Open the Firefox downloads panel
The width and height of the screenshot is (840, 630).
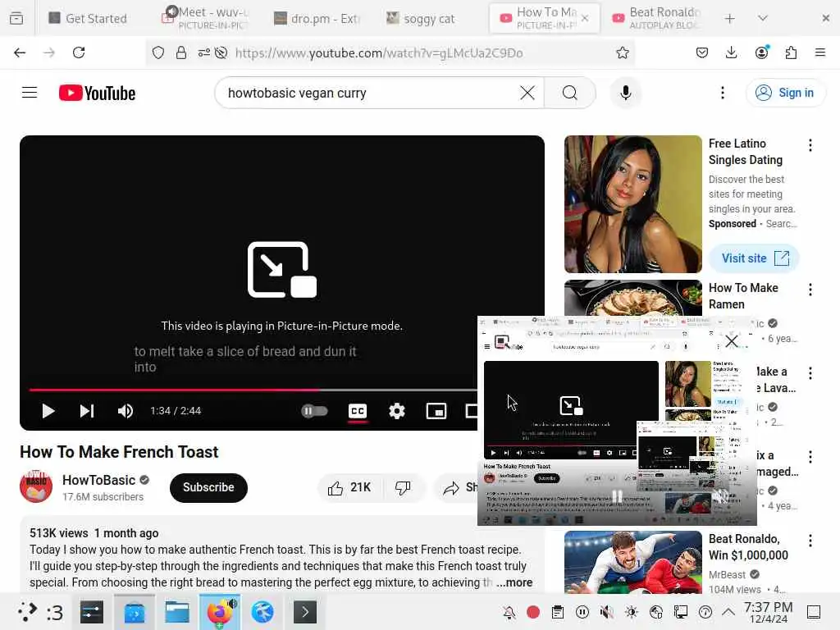[x=731, y=52]
